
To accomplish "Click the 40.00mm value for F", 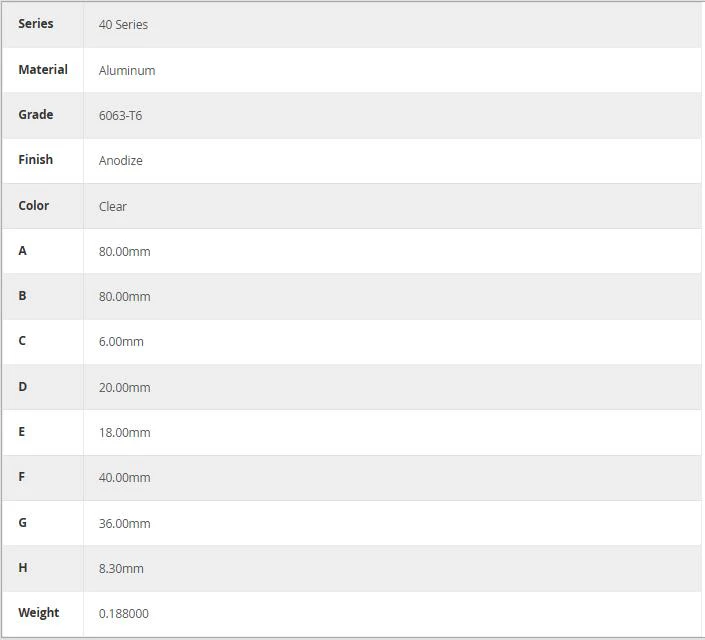I will [125, 477].
